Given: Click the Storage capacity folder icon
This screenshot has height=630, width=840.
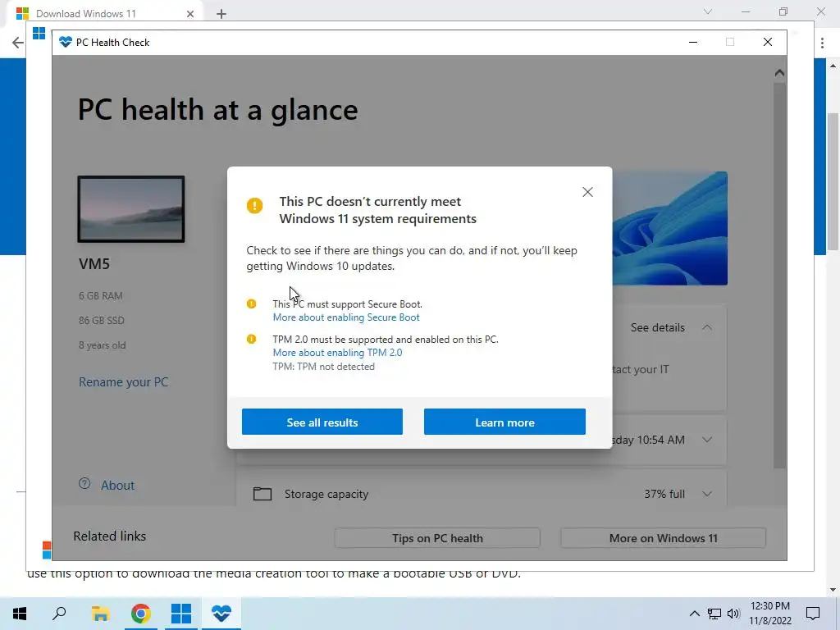Looking at the screenshot, I should (x=262, y=493).
